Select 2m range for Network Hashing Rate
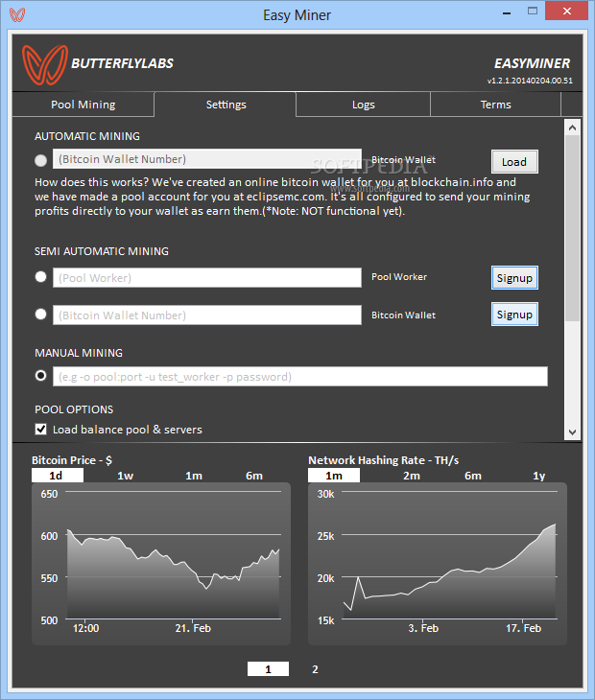Screen dimensions: 595x700 click(x=412, y=476)
